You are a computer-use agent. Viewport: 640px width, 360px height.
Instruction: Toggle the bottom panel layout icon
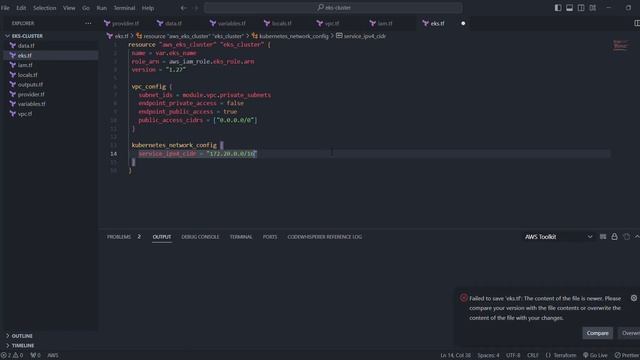[569, 8]
